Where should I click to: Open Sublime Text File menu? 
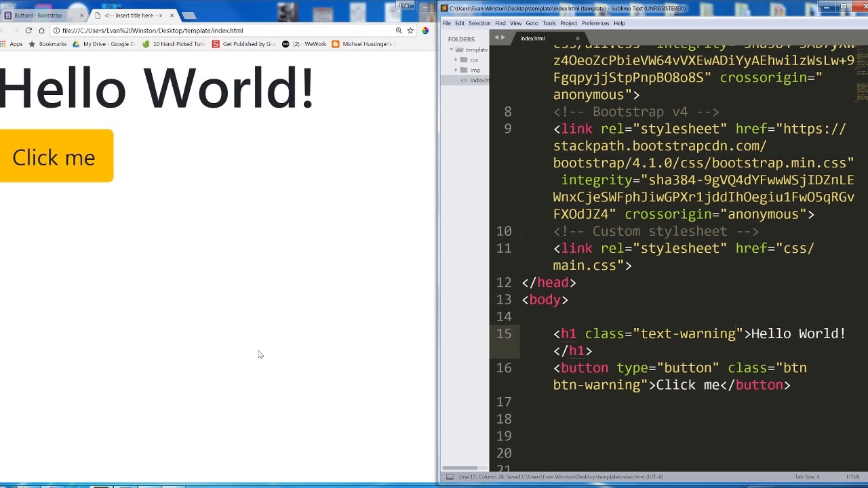[x=447, y=23]
